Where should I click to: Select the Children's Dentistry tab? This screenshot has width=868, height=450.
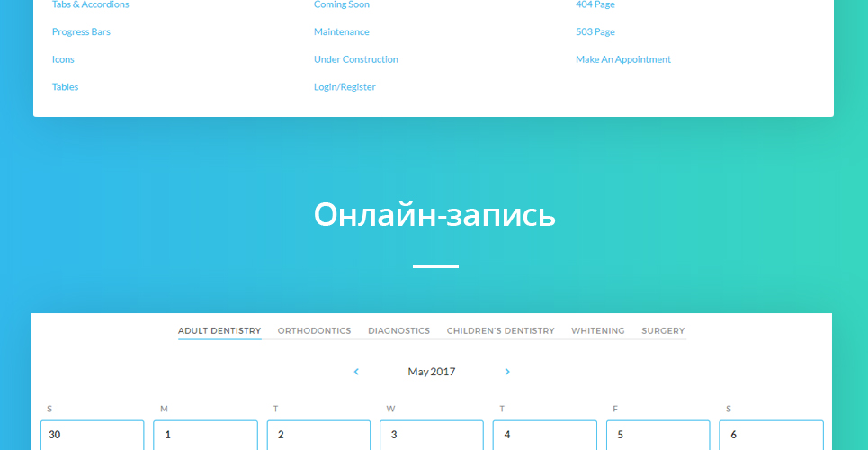click(x=500, y=331)
